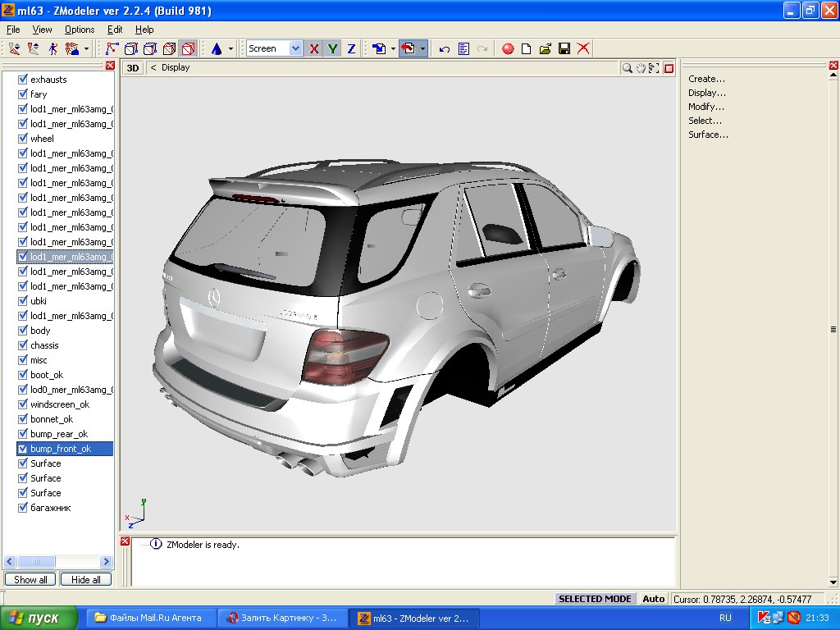
Task: Toggle the chassis object checkbox
Action: (22, 345)
